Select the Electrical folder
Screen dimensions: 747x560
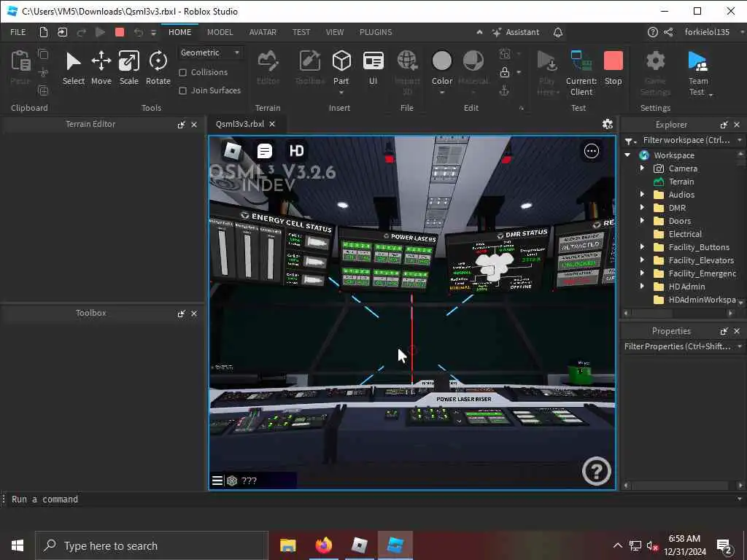click(x=685, y=234)
